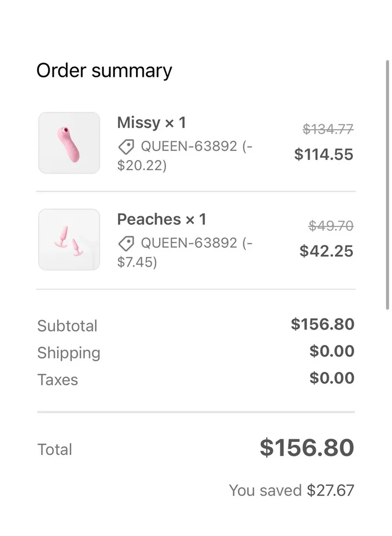Click the vertical scrollbar on the right edge
The width and height of the screenshot is (392, 536).
click(x=388, y=185)
